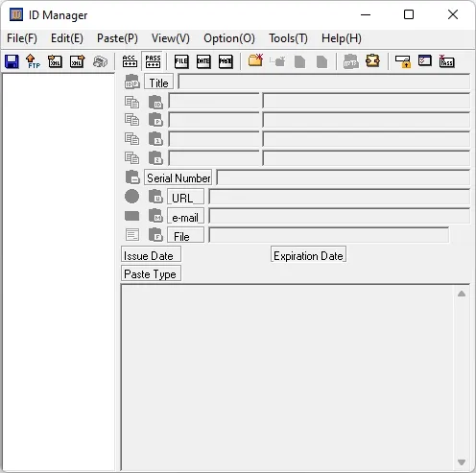Click the Serial Number button

(x=178, y=177)
